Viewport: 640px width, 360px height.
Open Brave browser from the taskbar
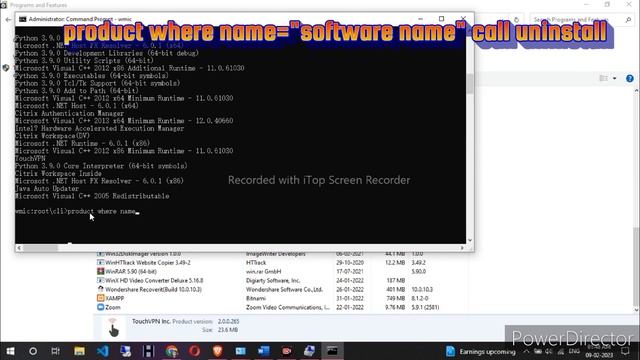pos(218,351)
